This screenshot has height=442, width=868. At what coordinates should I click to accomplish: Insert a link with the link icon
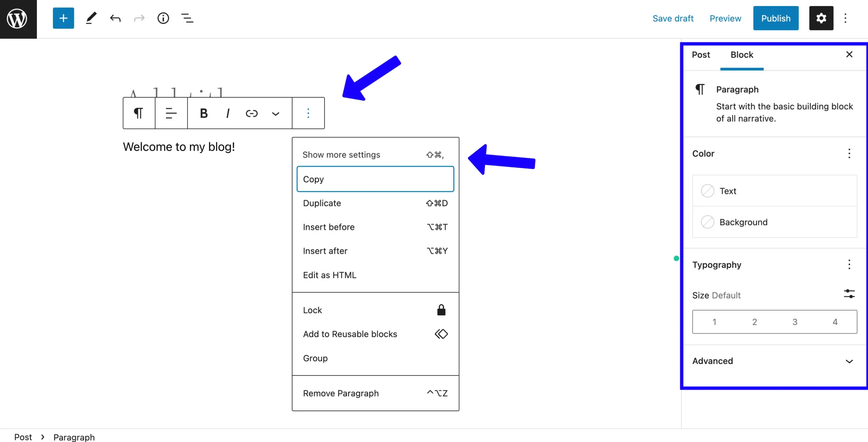coord(252,113)
